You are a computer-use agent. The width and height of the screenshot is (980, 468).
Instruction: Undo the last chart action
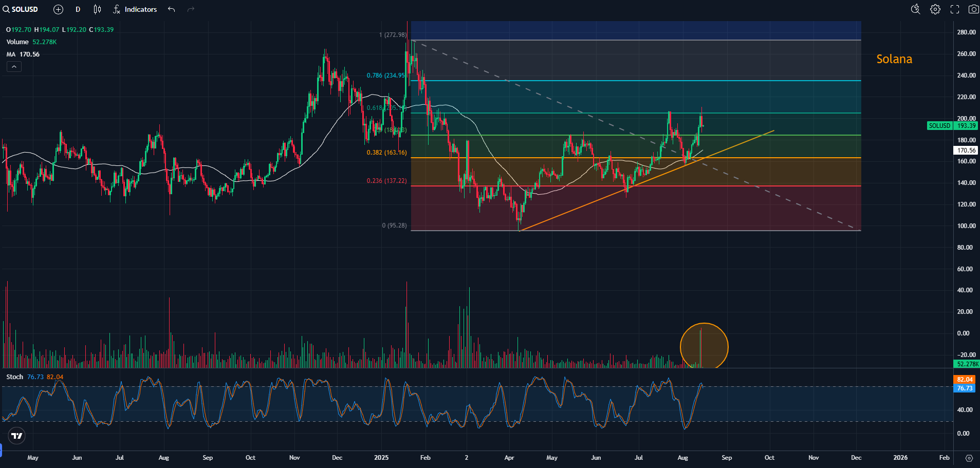click(172, 9)
